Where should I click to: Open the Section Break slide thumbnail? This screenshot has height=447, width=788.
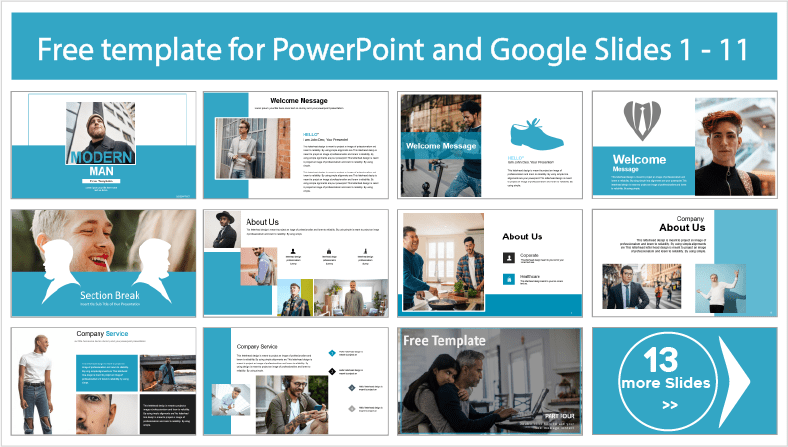click(104, 263)
